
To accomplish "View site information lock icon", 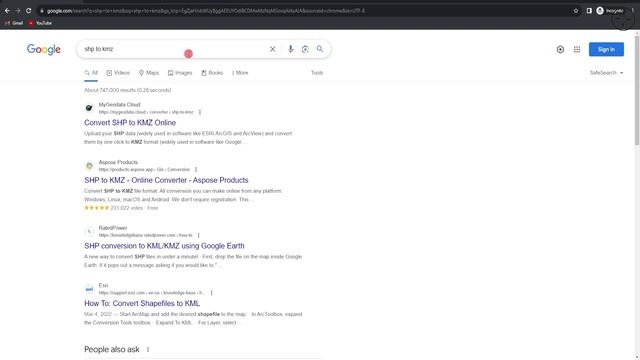I will 42,11.
